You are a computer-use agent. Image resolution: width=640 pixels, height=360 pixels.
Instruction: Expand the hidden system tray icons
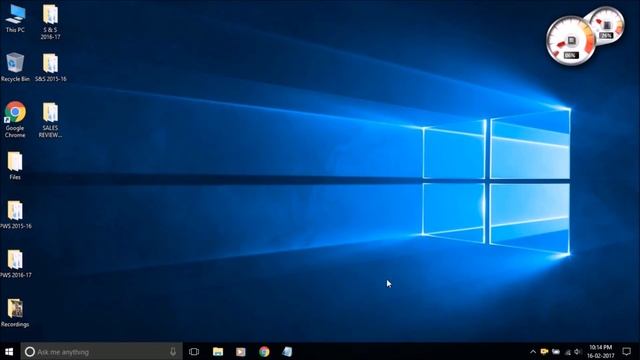click(x=533, y=352)
